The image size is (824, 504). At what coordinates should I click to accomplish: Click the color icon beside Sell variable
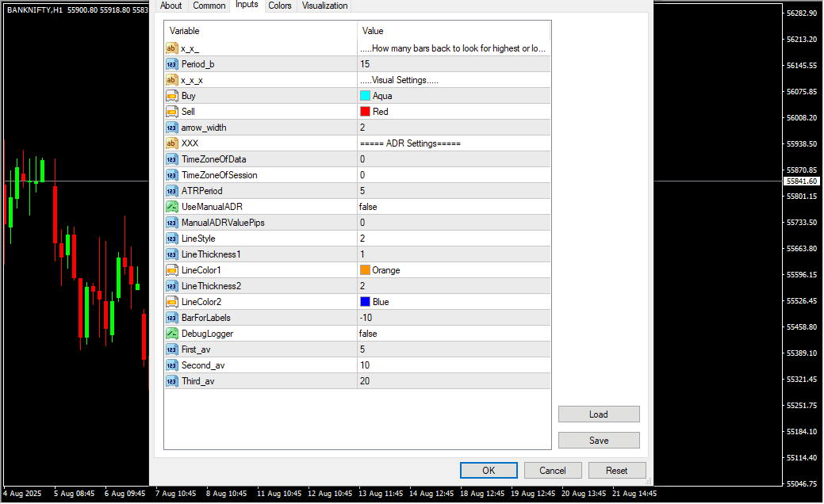[171, 112]
